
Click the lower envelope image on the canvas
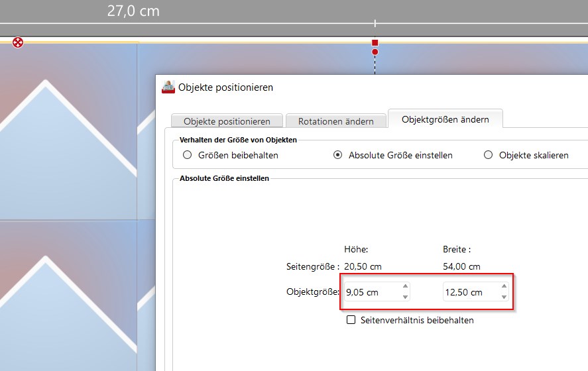click(x=68, y=295)
